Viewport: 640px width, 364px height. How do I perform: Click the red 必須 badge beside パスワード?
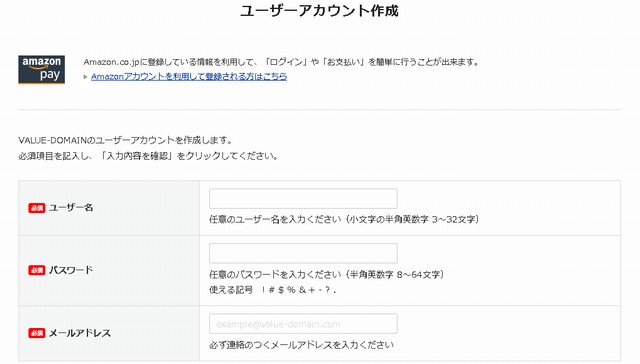37,270
